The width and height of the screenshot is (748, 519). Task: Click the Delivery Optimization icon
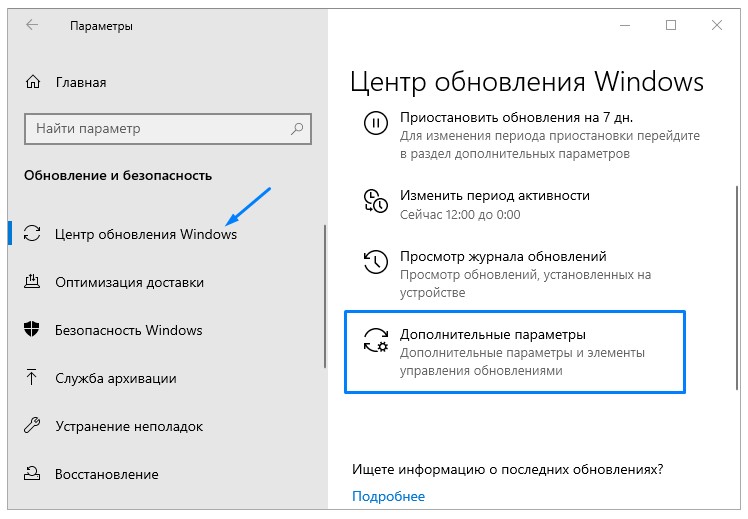tap(34, 282)
